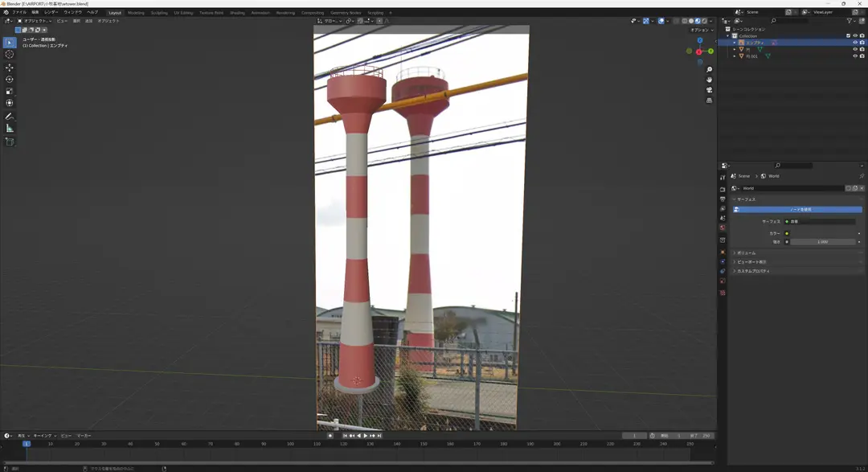Screen dimensions: 868x472
Task: Click the pan hand icon in the viewport
Action: [709, 80]
